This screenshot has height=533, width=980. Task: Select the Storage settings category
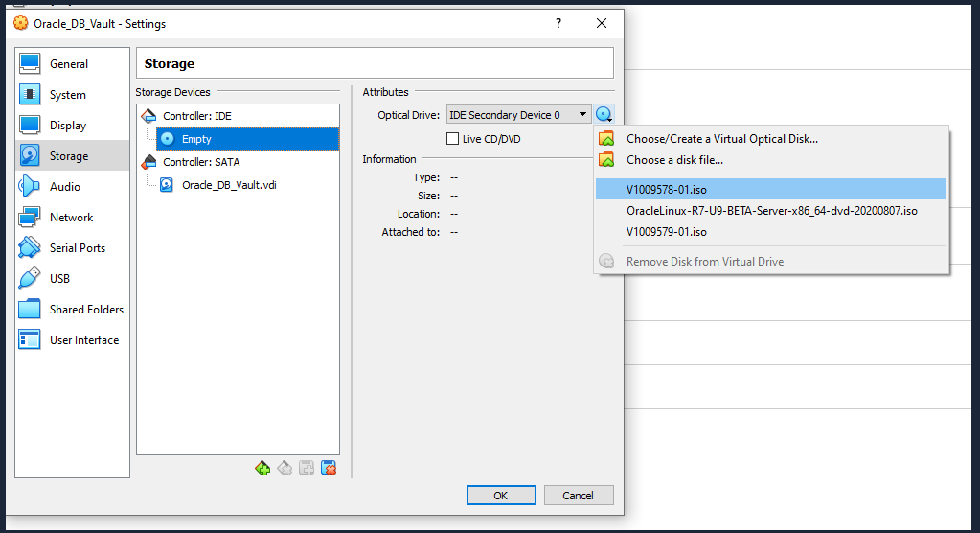(72, 155)
